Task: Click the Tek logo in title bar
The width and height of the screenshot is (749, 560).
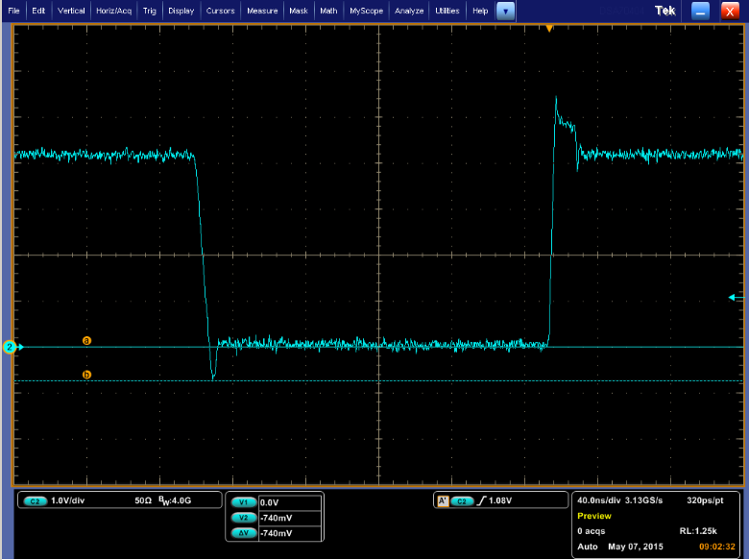Action: point(664,11)
